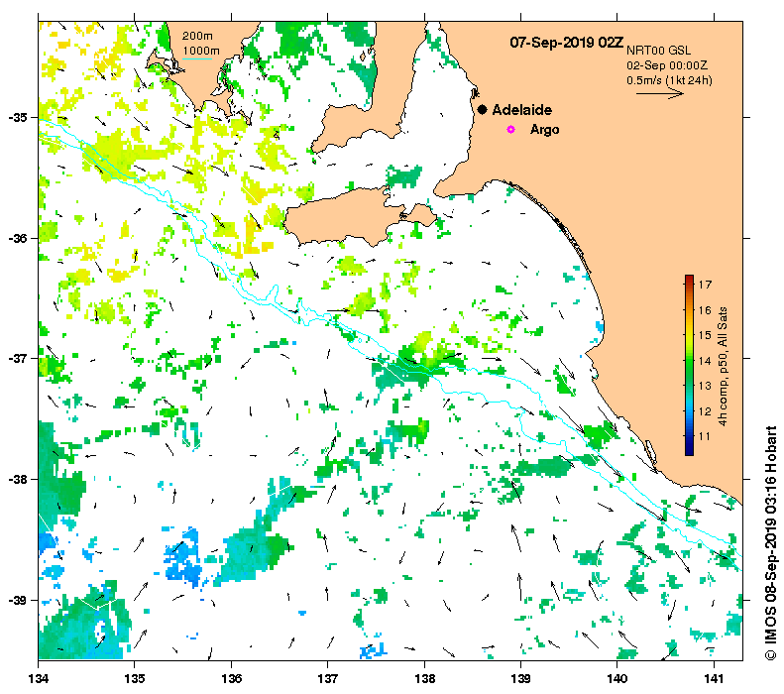
Task: Click the 0.5m/s (1kt 24h) scale text
Action: point(669,80)
